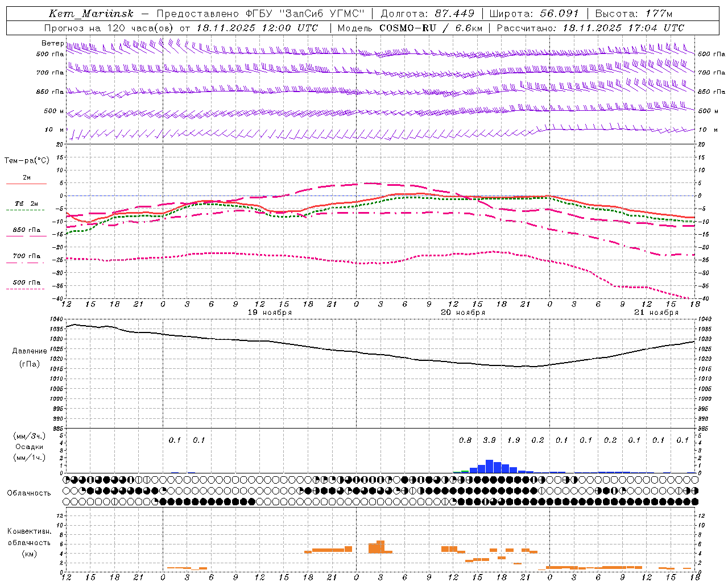Image resolution: width=728 pixels, height=582 pixels.
Task: Select the 0.8 precipitation value
Action: (x=465, y=440)
